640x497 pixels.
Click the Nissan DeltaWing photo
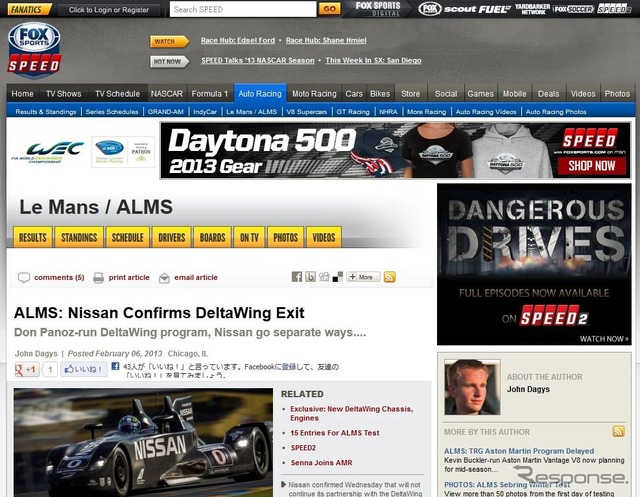143,442
